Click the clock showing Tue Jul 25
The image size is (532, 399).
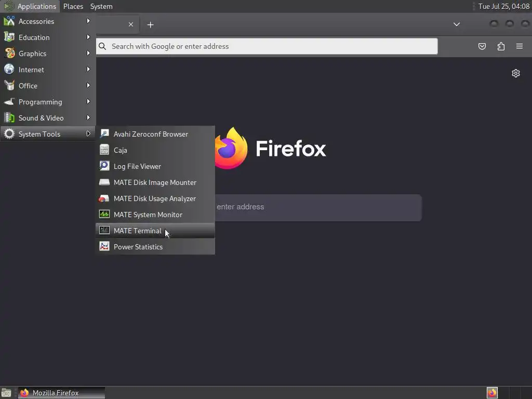click(504, 6)
